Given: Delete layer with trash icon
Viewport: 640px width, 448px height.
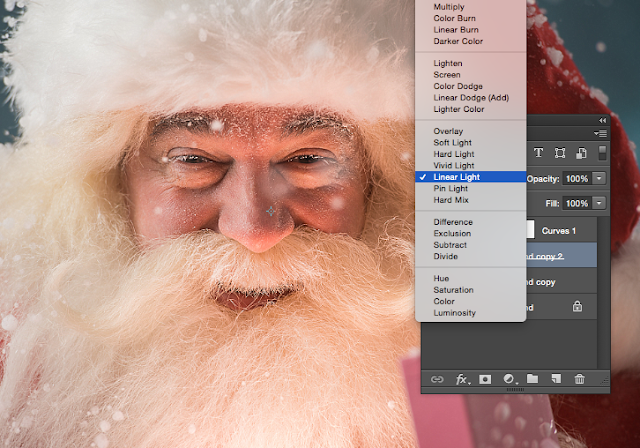Looking at the screenshot, I should click(x=580, y=379).
